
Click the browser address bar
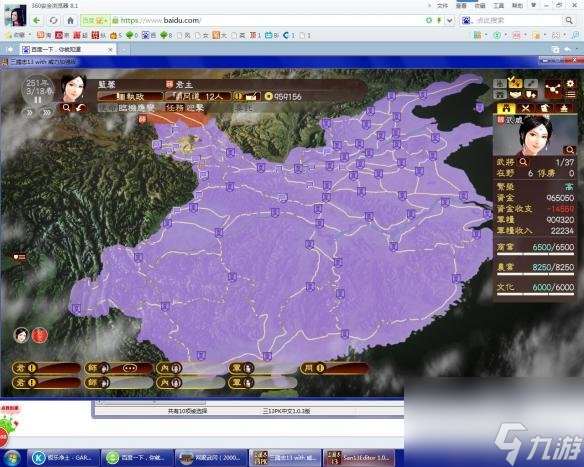(x=268, y=20)
